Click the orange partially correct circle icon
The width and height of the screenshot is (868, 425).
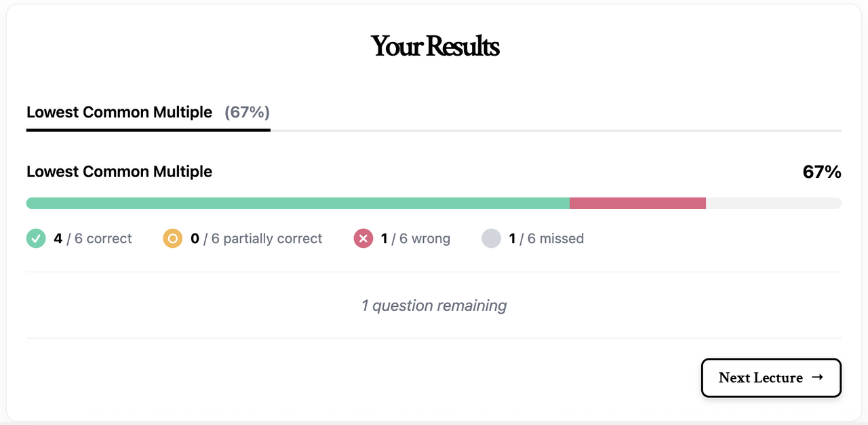point(172,238)
